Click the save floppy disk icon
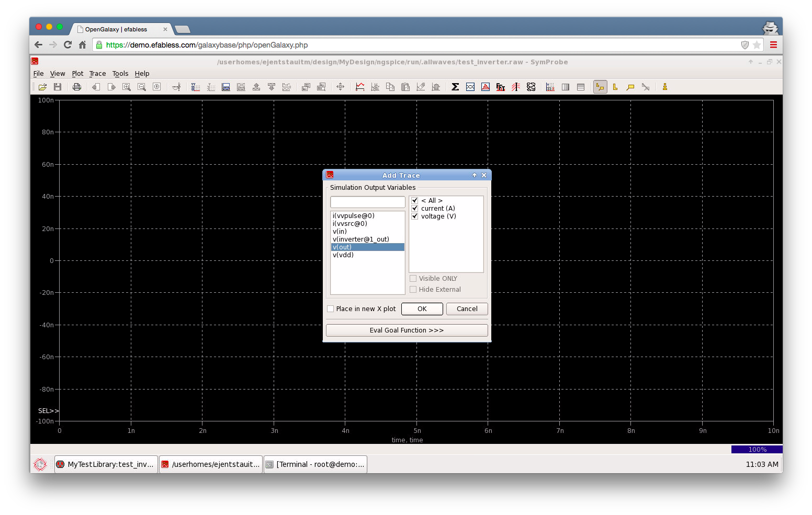Viewport: 812px width, 515px height. 58,87
